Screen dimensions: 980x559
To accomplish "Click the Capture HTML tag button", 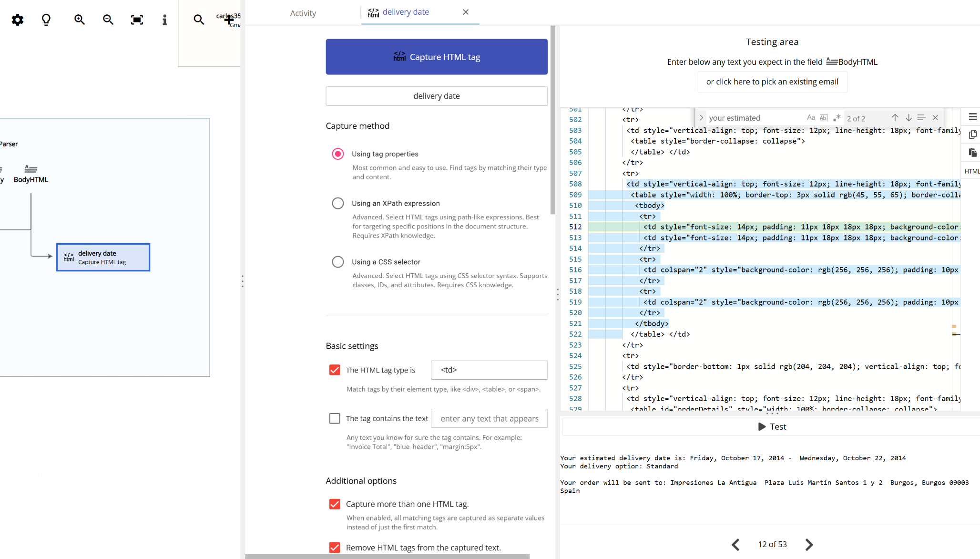I will tap(436, 56).
